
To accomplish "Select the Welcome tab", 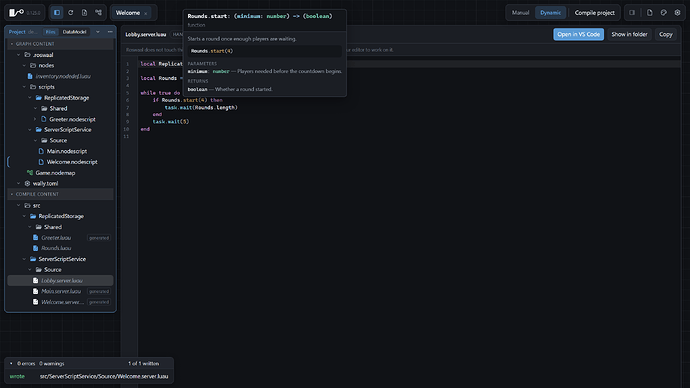I will tap(128, 13).
